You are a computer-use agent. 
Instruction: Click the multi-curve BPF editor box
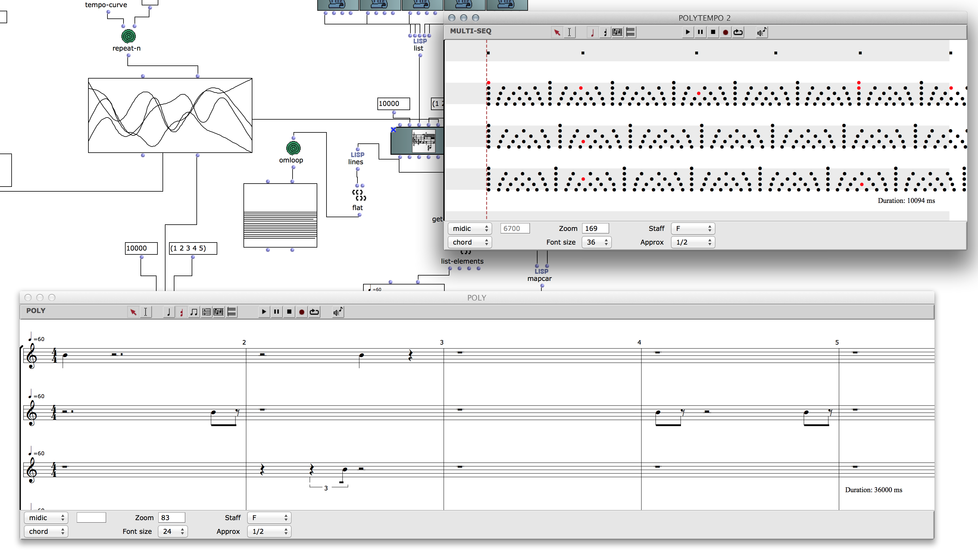(x=170, y=115)
